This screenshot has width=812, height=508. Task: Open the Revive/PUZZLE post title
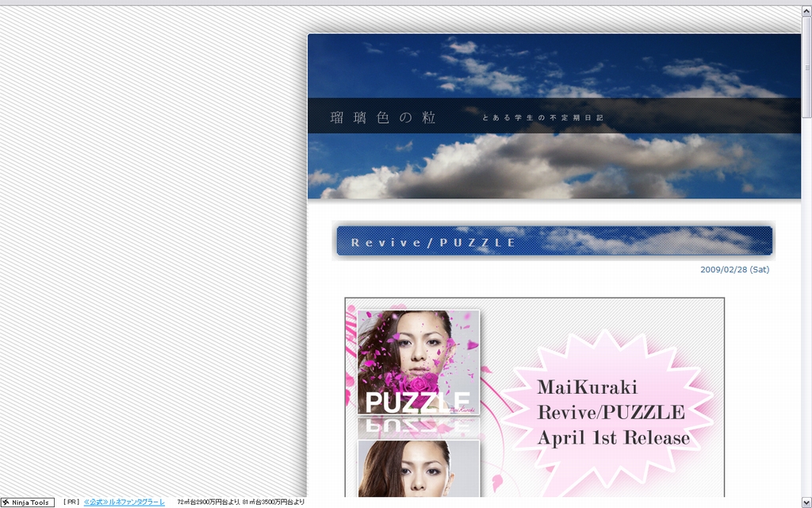(433, 243)
